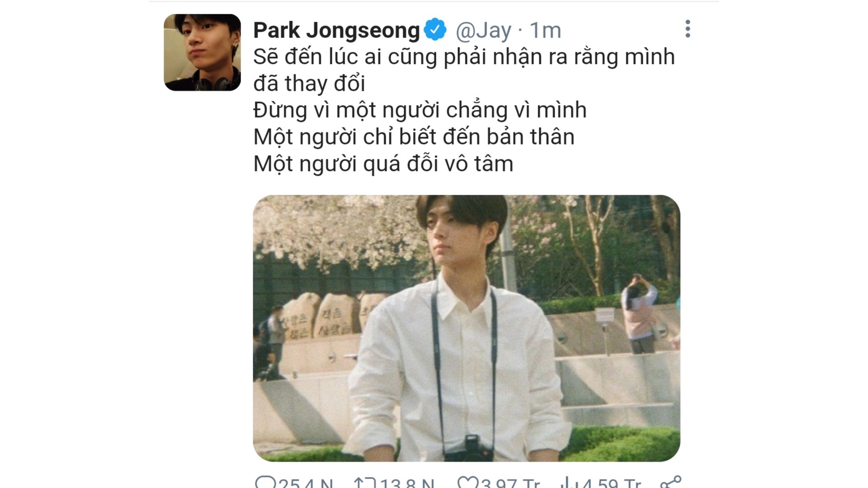Image resolution: width=868 pixels, height=488 pixels.
Task: Click the line 'Đừng vì một người chẳng vì mình'
Action: [420, 110]
